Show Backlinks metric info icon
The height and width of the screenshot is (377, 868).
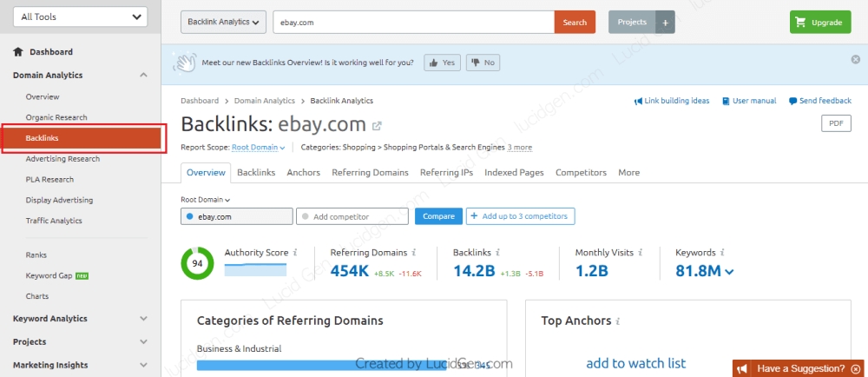pos(497,253)
